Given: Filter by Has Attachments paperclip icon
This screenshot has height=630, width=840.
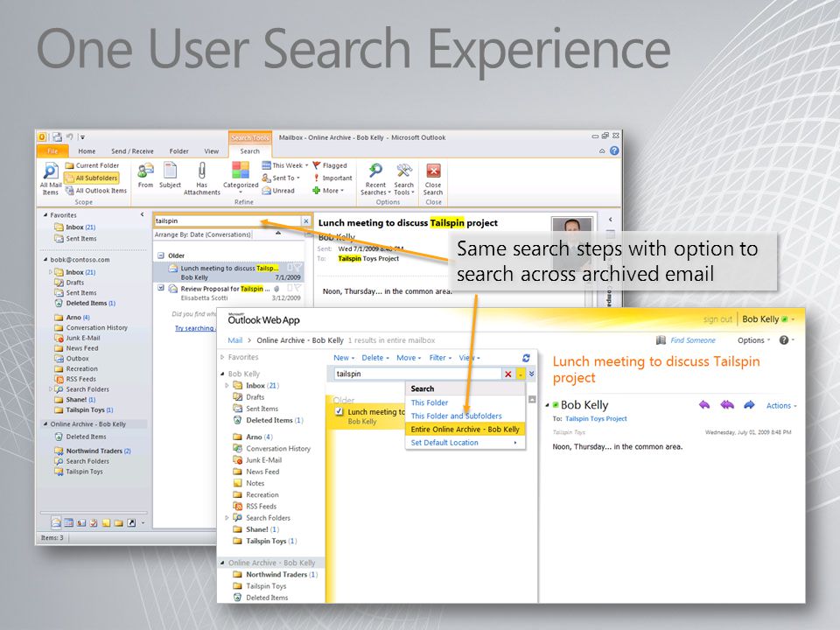Looking at the screenshot, I should (x=202, y=178).
